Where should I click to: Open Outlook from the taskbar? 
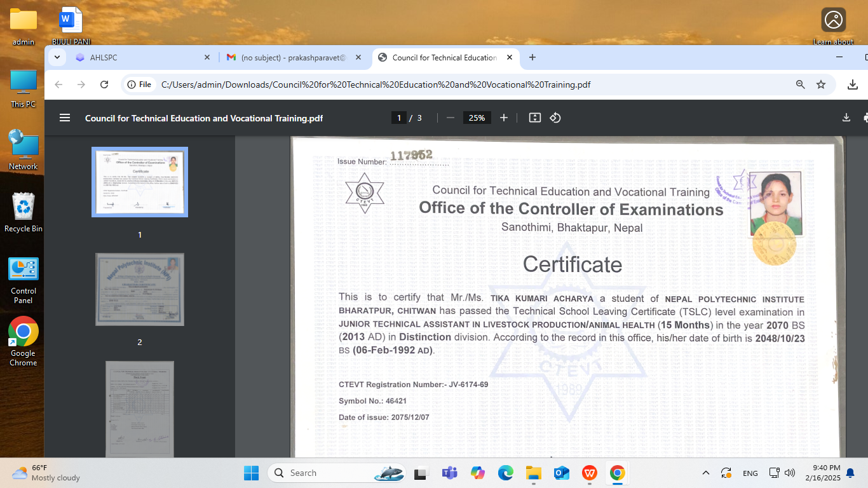tap(561, 473)
